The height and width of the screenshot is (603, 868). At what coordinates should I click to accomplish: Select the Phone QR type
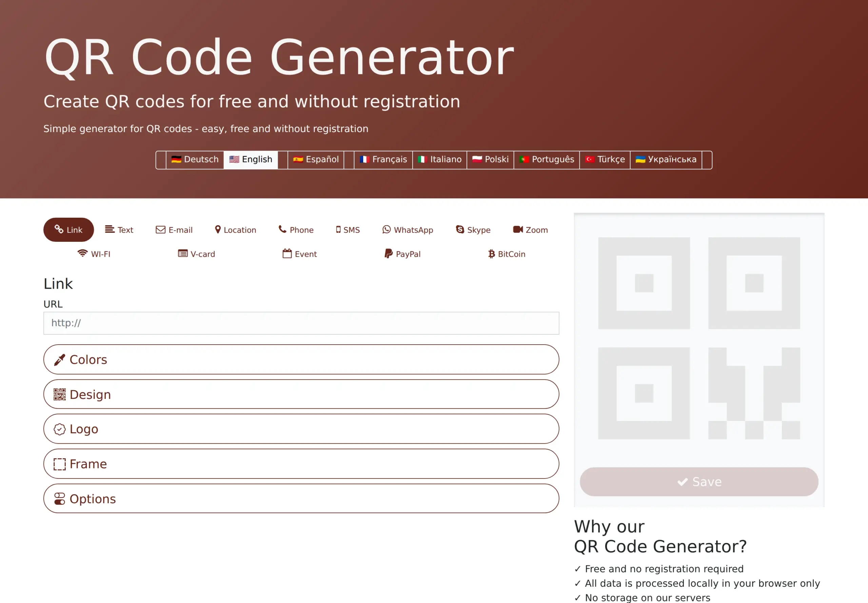tap(296, 230)
